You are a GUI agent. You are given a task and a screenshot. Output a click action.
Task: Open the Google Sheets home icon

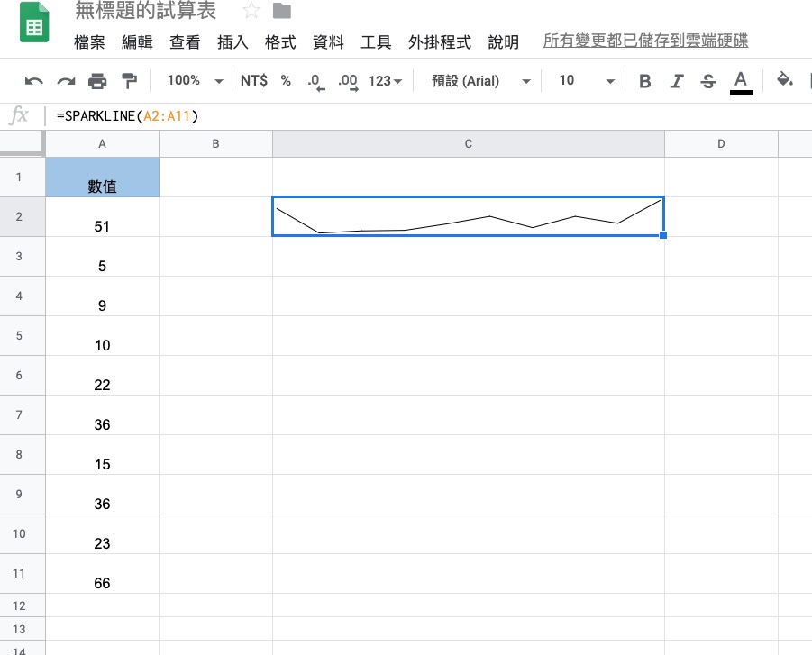34,23
